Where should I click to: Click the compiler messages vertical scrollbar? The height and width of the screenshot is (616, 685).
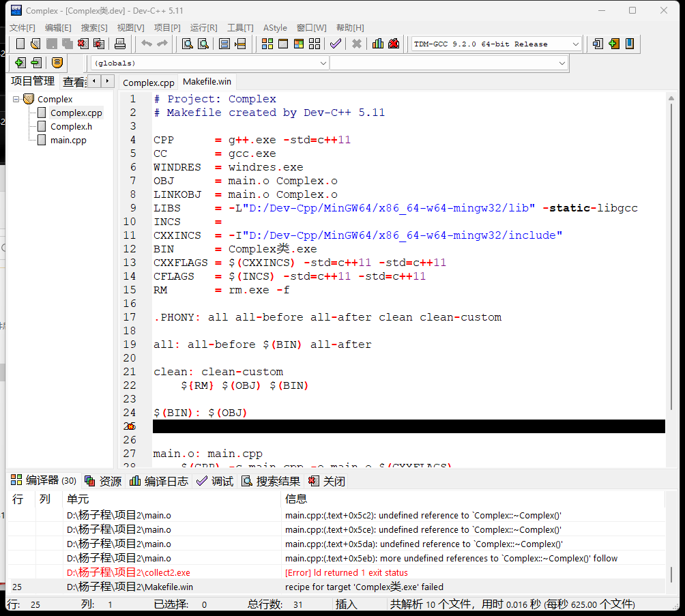[x=671, y=573]
